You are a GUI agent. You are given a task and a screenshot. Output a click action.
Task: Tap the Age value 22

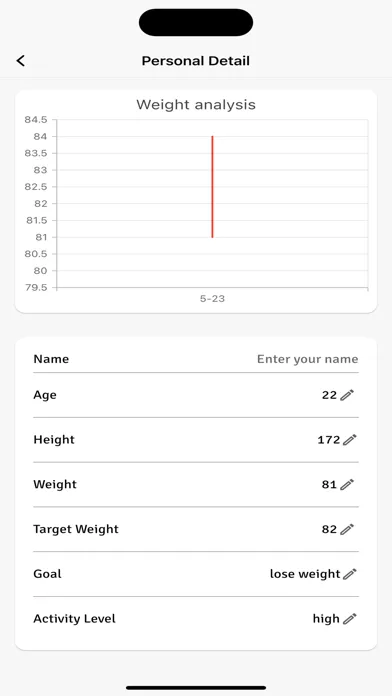[329, 395]
